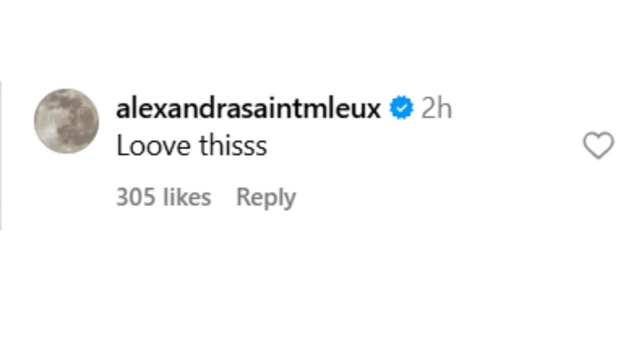Tap the heart outline to love the comment
Image resolution: width=644 pixels, height=362 pixels.
click(597, 146)
